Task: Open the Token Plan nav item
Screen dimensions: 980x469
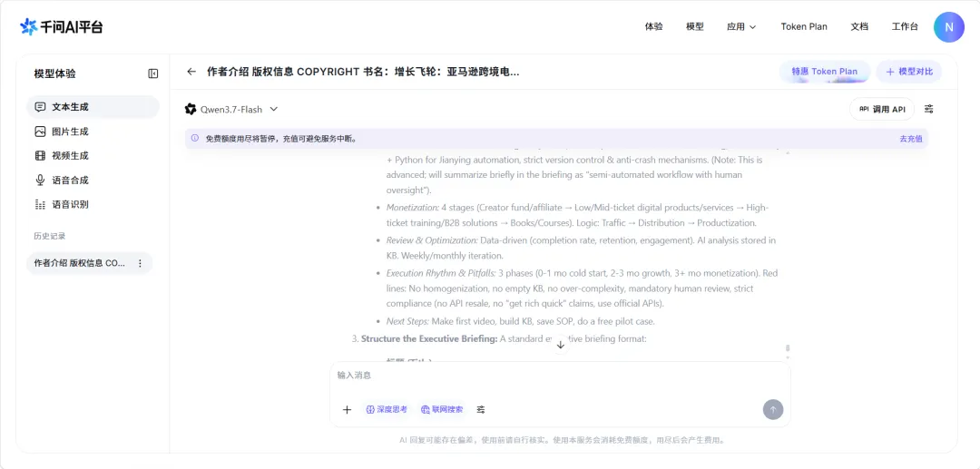Action: [804, 27]
